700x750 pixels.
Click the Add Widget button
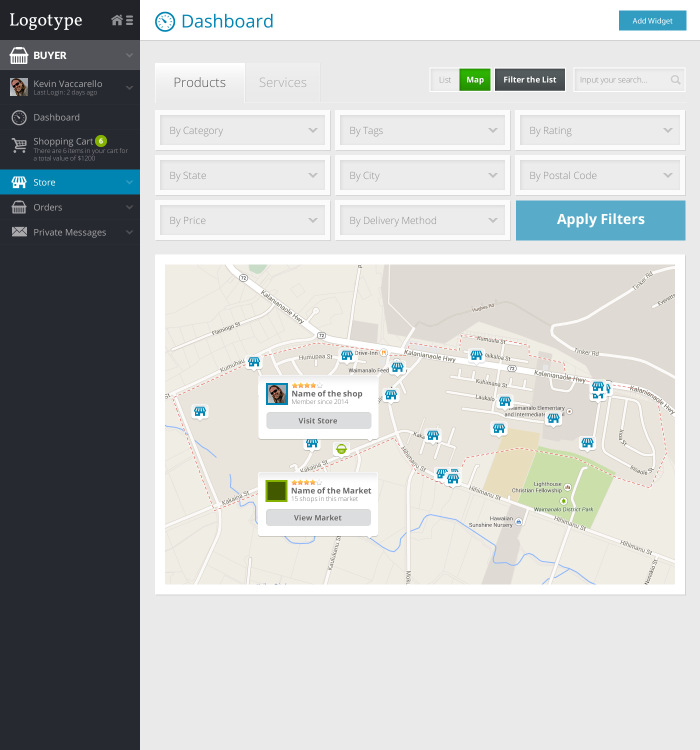(x=652, y=20)
